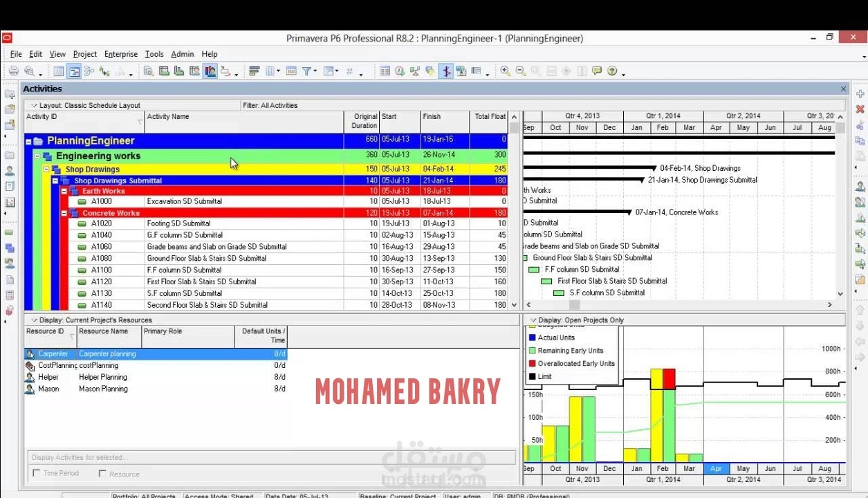The height and width of the screenshot is (498, 868).
Task: Tick the Time Period checkbox
Action: point(37,473)
